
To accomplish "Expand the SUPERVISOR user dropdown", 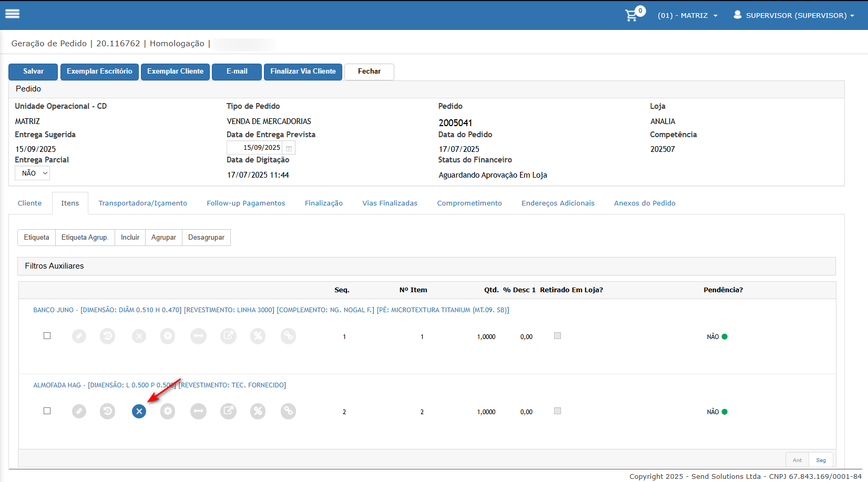I will [794, 16].
